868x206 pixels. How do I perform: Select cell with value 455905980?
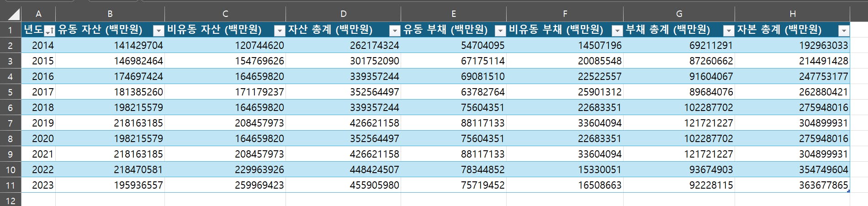coord(343,185)
